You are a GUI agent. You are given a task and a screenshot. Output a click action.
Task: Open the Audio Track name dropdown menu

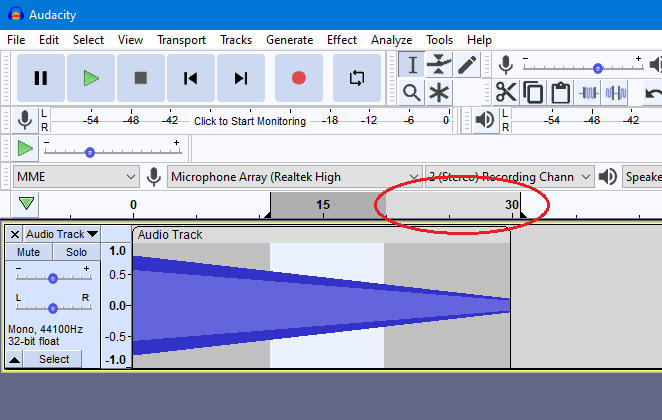click(62, 234)
